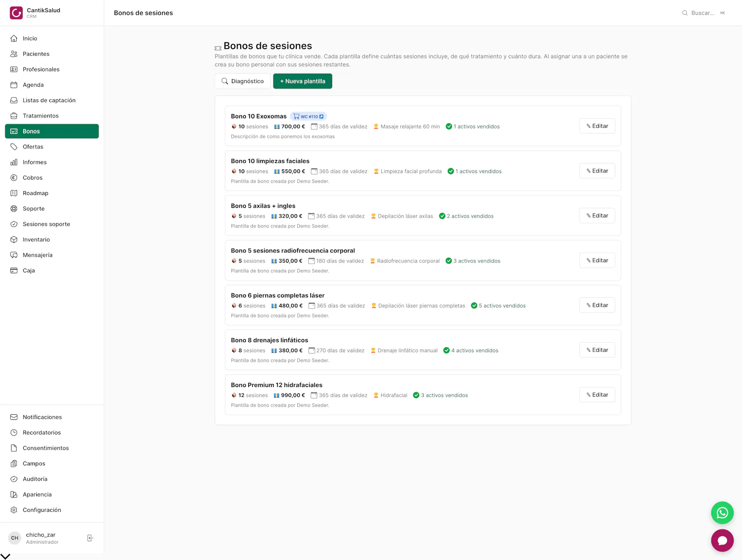The image size is (742, 560).
Task: Open Soporte help section
Action: tap(52, 209)
